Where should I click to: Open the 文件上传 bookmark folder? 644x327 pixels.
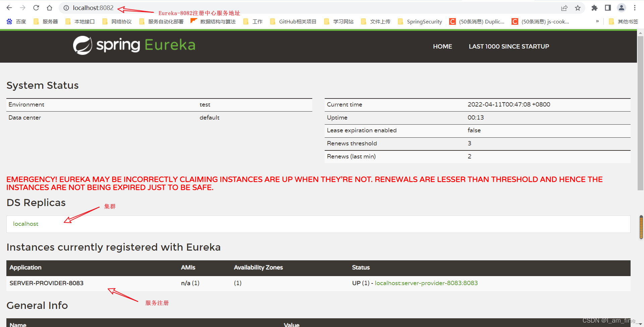click(x=376, y=21)
